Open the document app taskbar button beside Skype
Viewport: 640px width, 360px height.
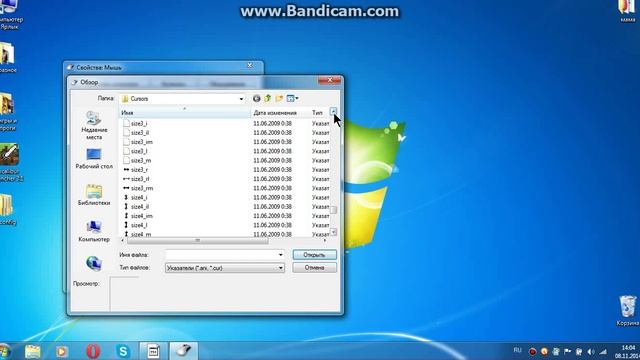coord(153,351)
